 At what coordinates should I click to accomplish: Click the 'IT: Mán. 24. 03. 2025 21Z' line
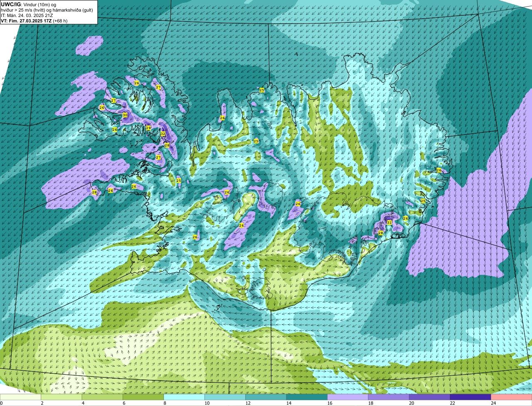[x=27, y=15]
